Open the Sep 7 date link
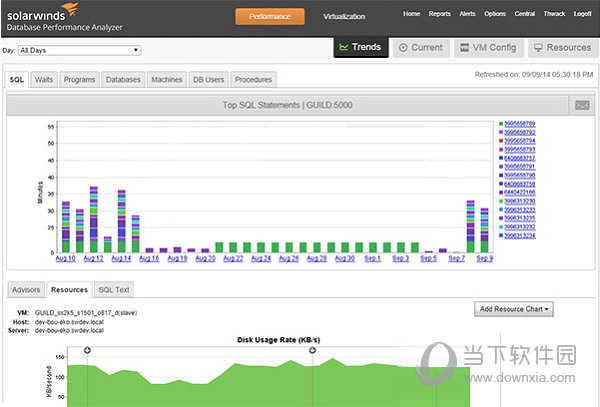The image size is (600, 407). (457, 259)
